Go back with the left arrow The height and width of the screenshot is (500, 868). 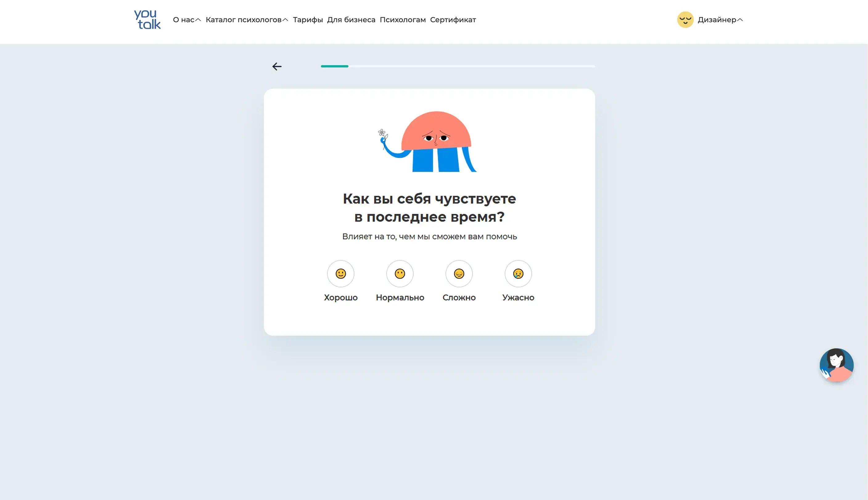tap(277, 66)
